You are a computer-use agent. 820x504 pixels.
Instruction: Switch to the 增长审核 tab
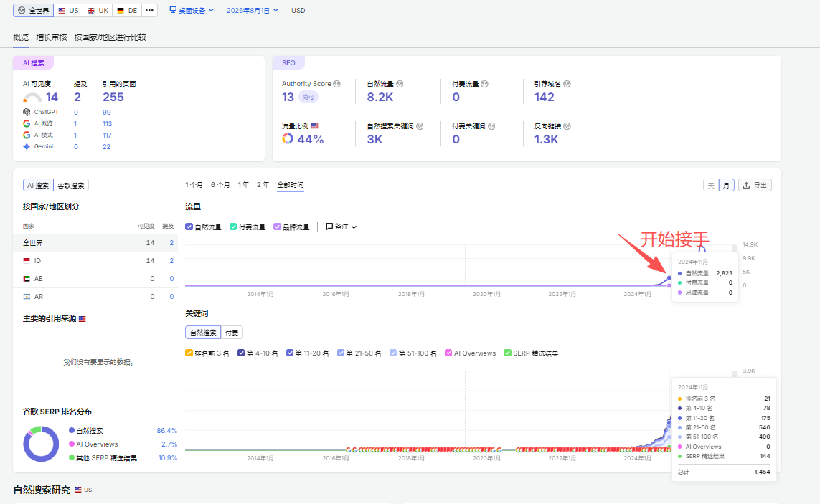pyautogui.click(x=51, y=38)
